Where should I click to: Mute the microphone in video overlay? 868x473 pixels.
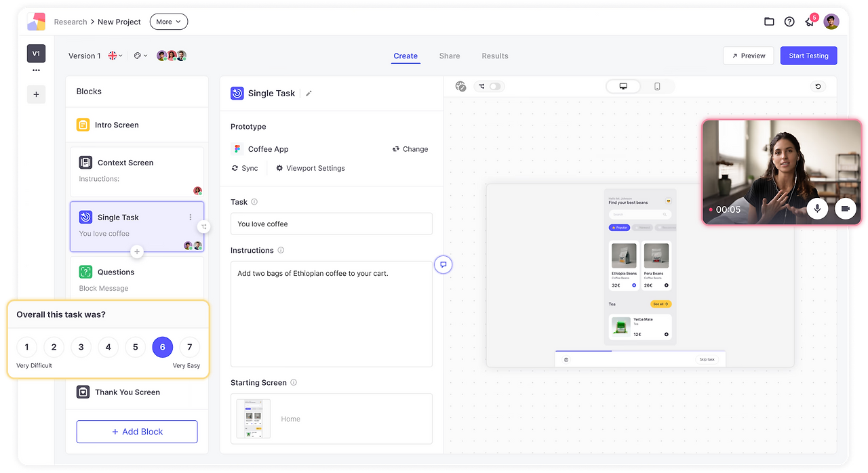(817, 209)
